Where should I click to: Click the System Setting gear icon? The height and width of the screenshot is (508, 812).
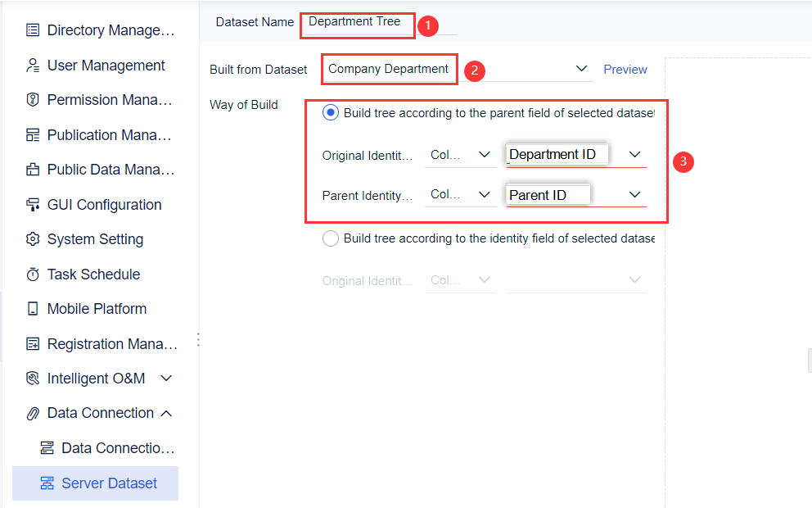[33, 239]
